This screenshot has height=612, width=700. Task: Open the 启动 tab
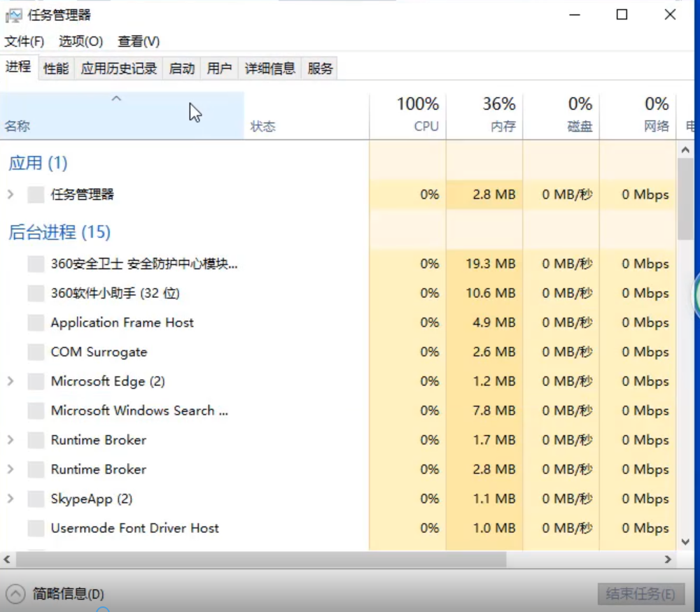pyautogui.click(x=182, y=69)
